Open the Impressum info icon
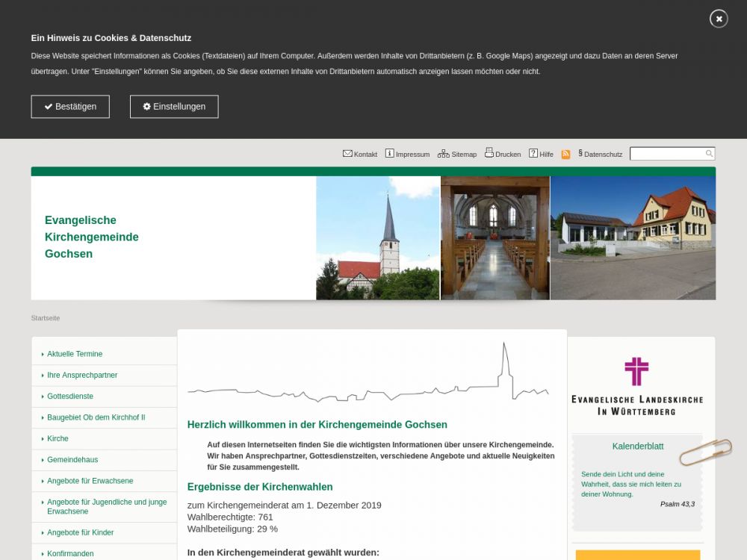 (x=389, y=154)
